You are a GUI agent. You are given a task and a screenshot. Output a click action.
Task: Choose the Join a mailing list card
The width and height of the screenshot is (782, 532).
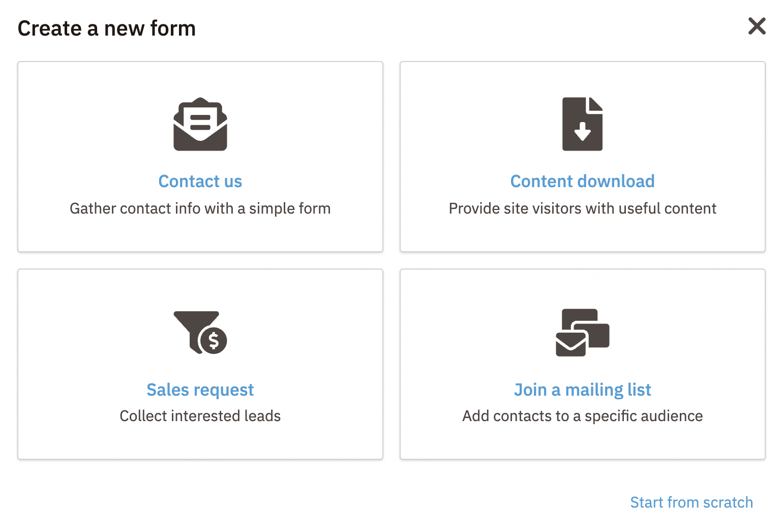583,364
